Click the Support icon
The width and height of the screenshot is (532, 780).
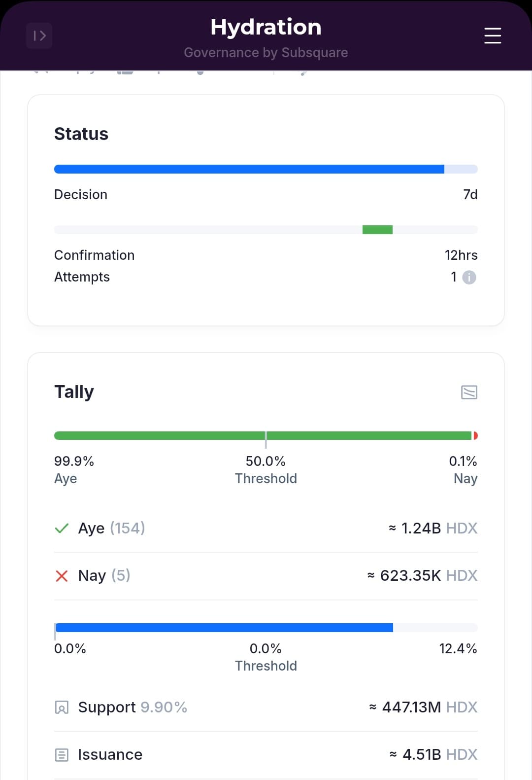62,708
